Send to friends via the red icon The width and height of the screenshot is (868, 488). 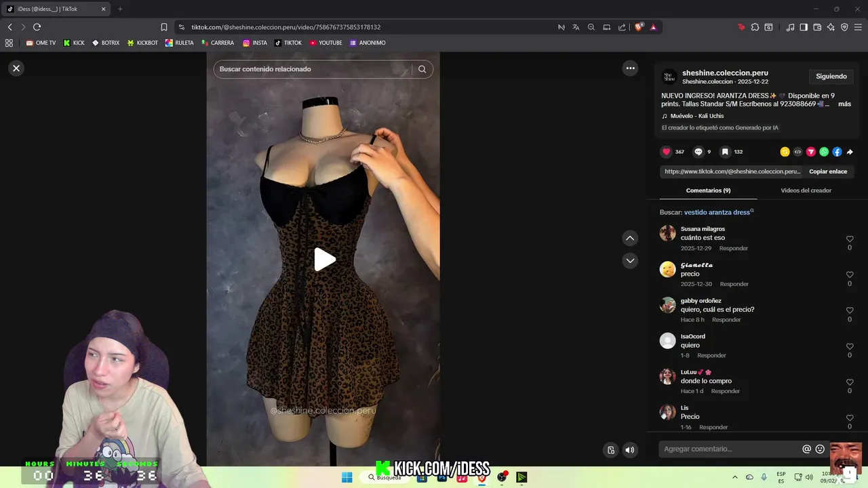click(x=810, y=152)
